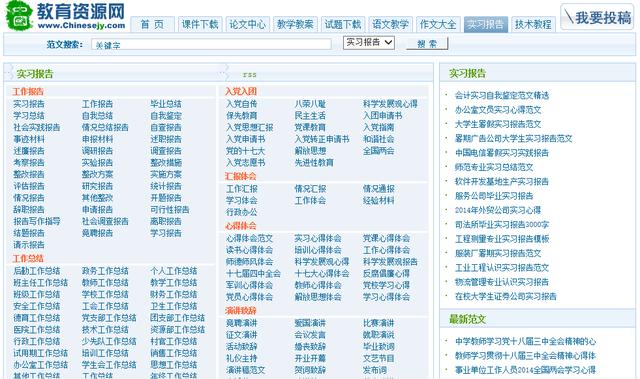Click the 教育资源网 site logo

[66, 16]
